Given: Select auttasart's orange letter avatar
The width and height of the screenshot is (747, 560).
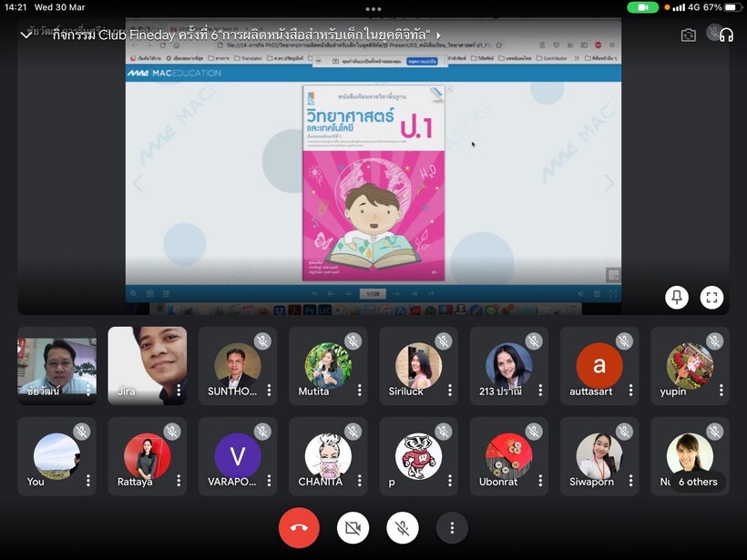Looking at the screenshot, I should click(x=599, y=365).
